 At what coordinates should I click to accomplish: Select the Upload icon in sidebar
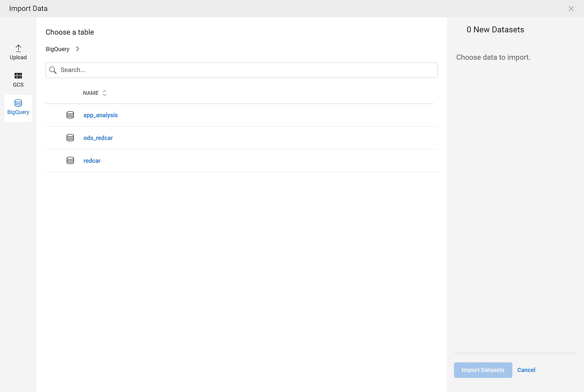click(18, 48)
